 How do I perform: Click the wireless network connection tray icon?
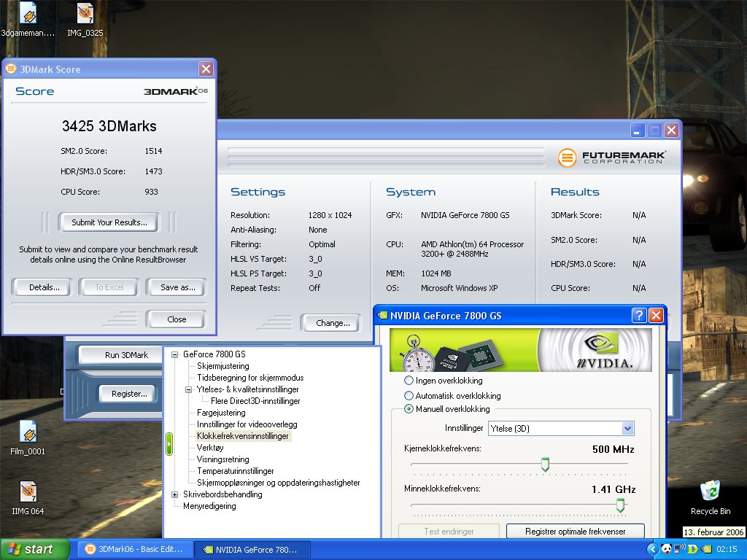(x=680, y=548)
